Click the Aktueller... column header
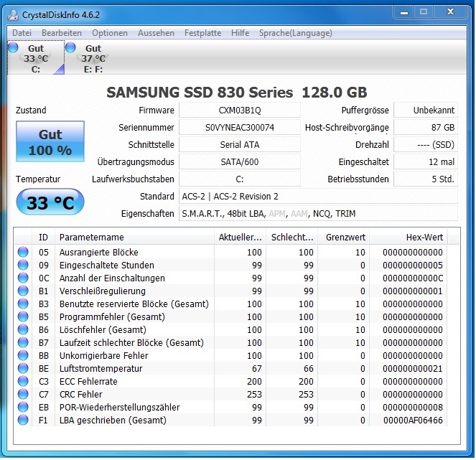Screen dimensions: 476x460 coord(240,238)
